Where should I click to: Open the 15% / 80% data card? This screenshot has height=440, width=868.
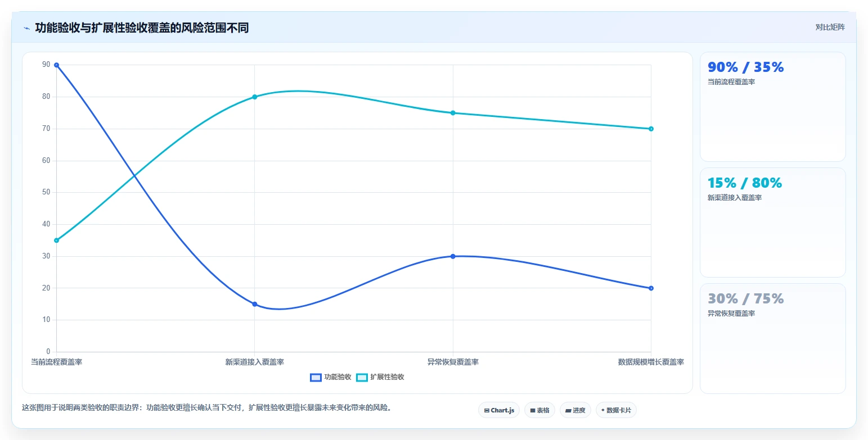click(772, 223)
